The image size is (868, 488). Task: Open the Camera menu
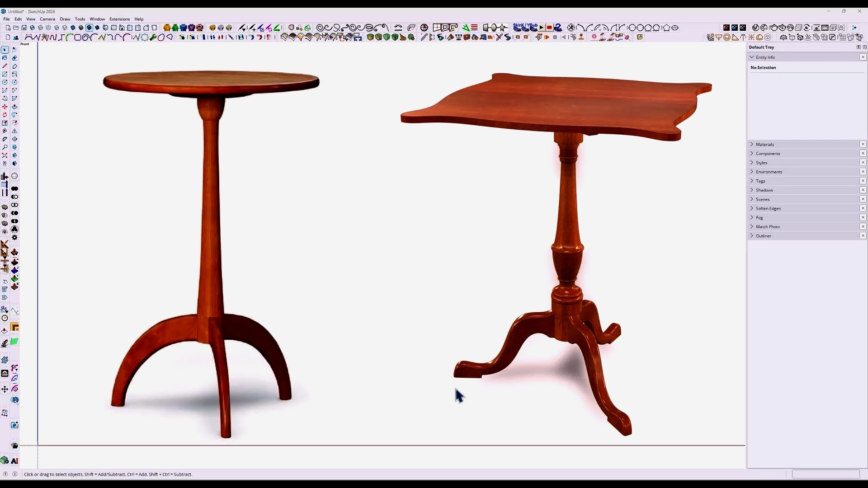coord(47,19)
